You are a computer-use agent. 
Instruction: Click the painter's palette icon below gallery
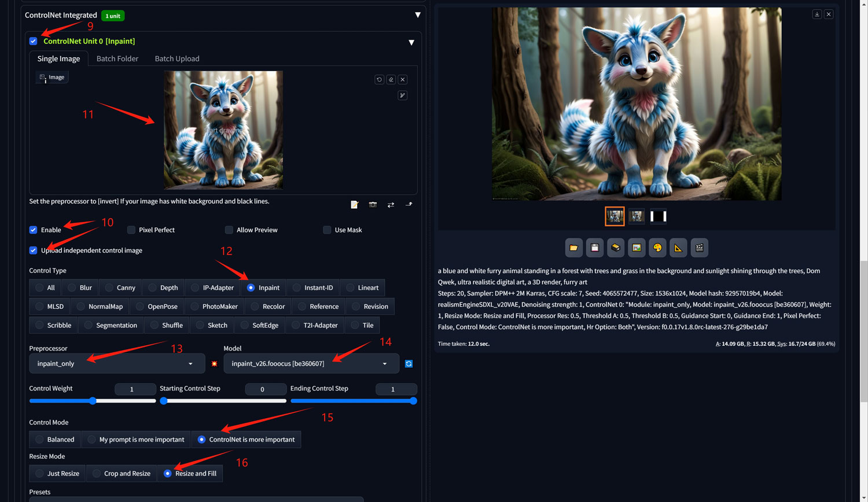tap(657, 248)
